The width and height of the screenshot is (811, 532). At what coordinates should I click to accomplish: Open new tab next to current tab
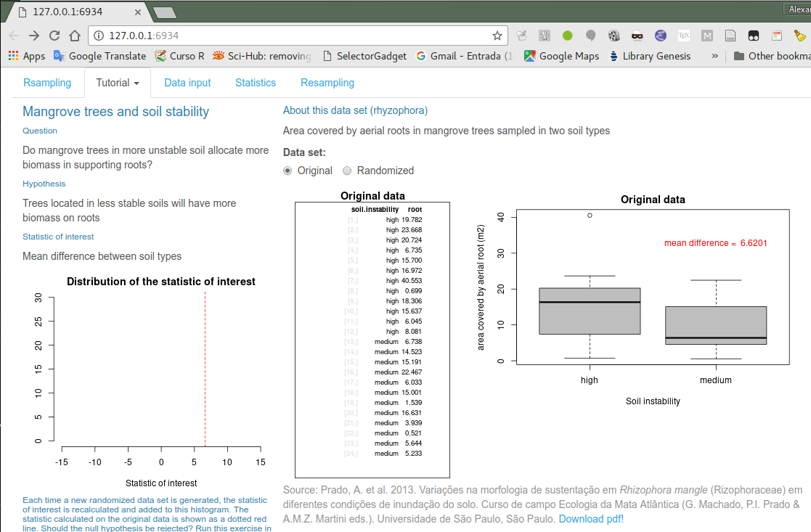tap(165, 12)
